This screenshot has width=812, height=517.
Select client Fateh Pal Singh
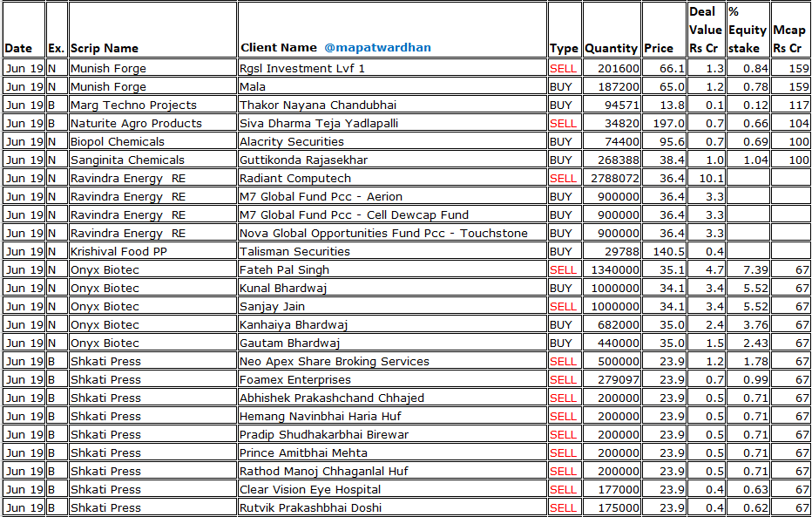(284, 270)
